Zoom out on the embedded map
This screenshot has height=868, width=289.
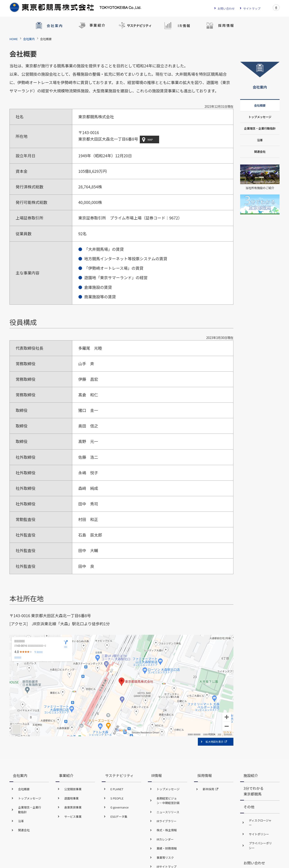pos(226,726)
